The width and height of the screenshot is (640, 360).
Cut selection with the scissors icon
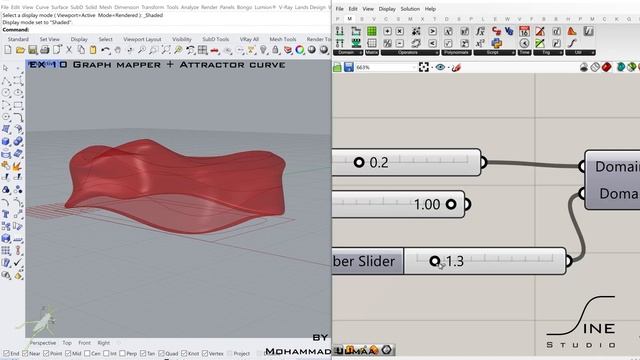(x=69, y=50)
